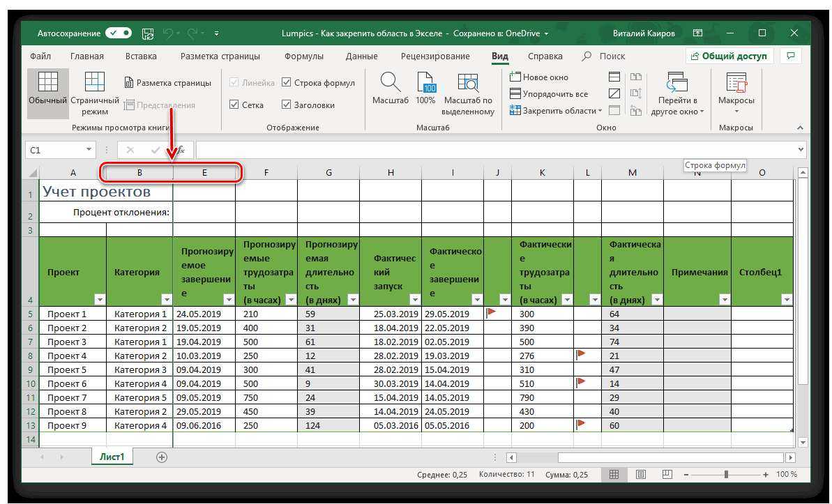Screen dimensions: 832x504
Task: Click the 100 % zoom level in status bar
Action: [x=787, y=474]
